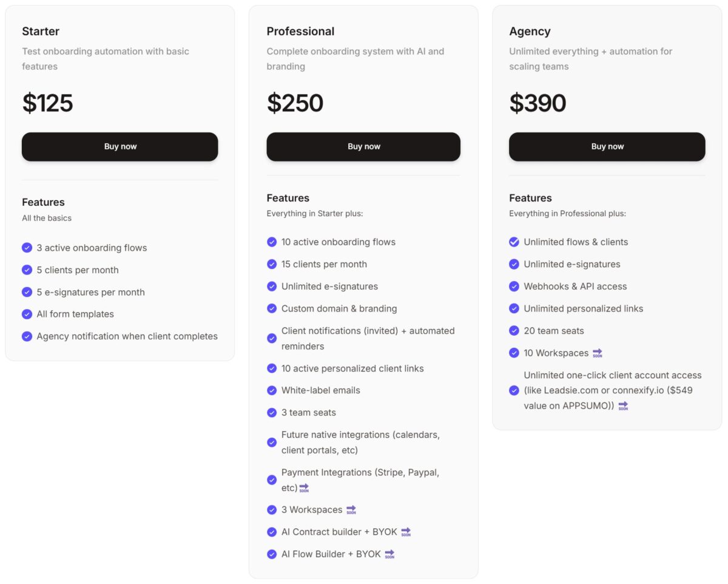The image size is (728, 584).
Task: Click the check icon beside Unlimited flows & clients
Action: [x=514, y=242]
